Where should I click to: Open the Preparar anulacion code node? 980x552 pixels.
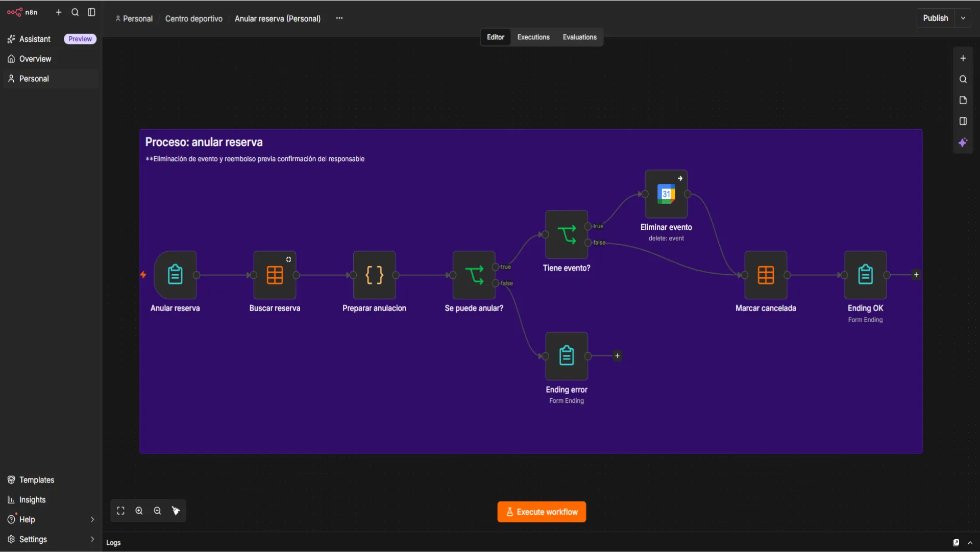(374, 275)
